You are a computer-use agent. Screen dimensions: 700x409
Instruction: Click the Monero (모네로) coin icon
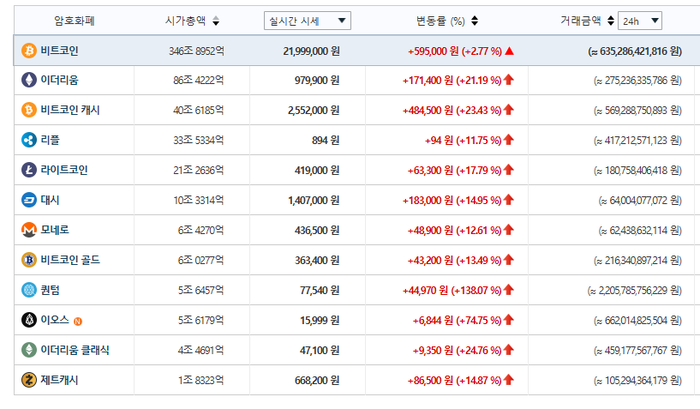tap(29, 230)
